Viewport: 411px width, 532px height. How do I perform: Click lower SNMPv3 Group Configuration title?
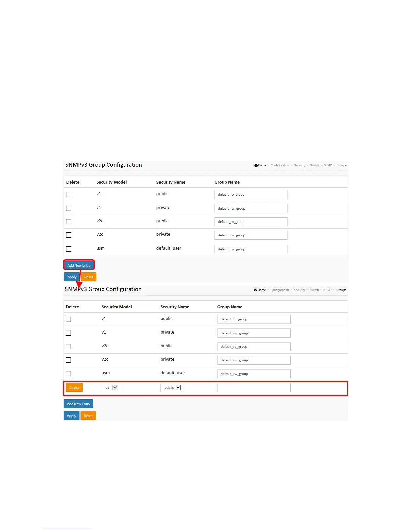pos(103,289)
